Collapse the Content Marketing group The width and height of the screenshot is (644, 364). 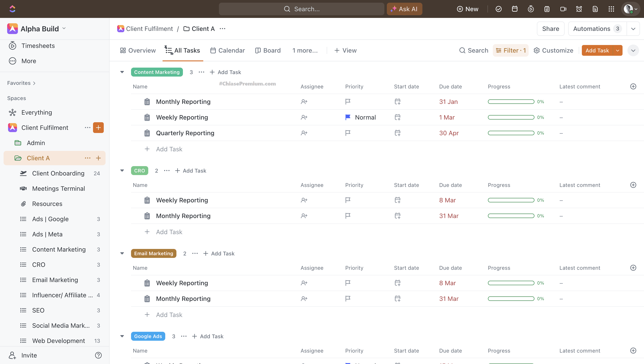tap(122, 72)
